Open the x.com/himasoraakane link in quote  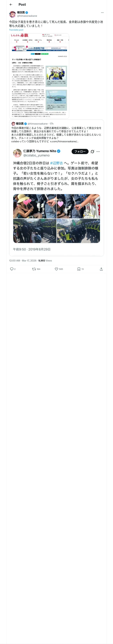[64, 141]
